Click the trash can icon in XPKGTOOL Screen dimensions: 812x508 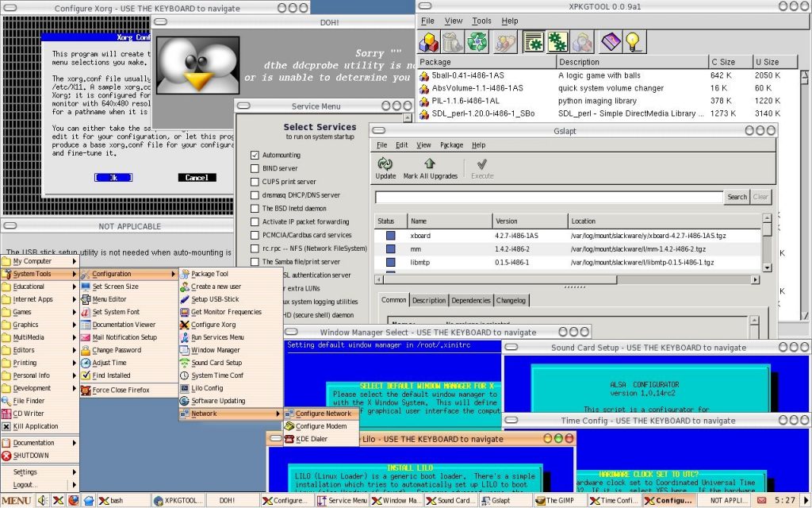pos(452,41)
